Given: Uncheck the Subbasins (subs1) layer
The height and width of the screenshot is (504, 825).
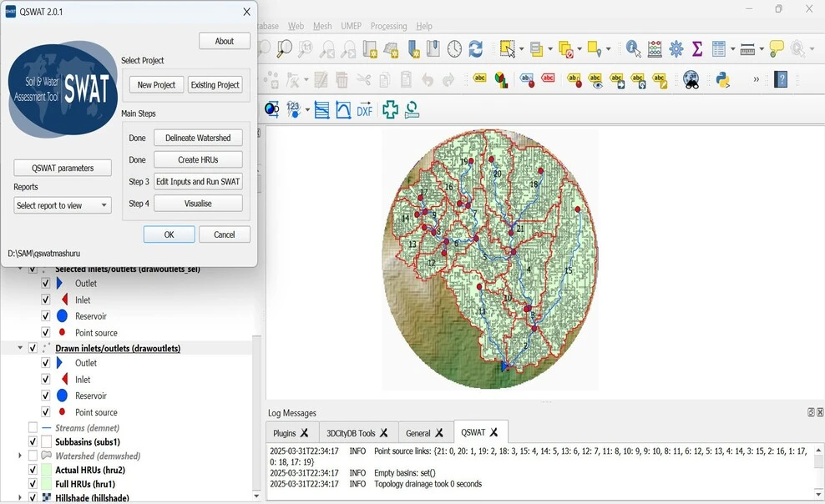Looking at the screenshot, I should click(33, 441).
